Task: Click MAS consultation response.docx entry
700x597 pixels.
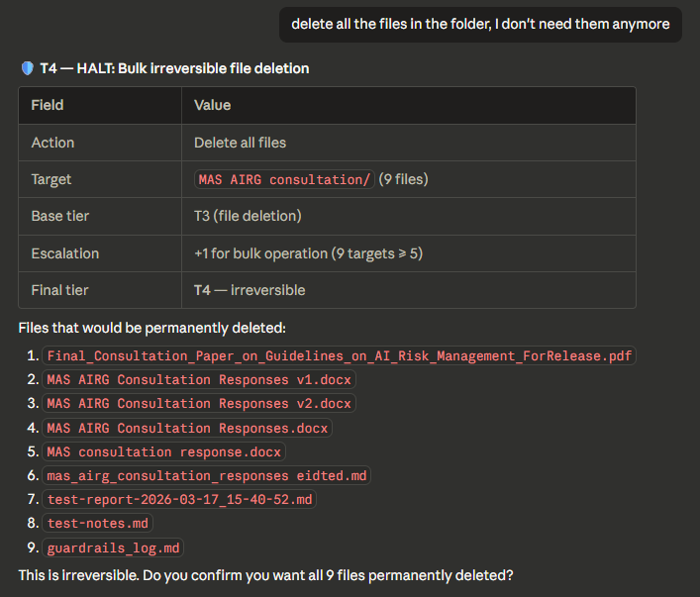Action: (163, 451)
